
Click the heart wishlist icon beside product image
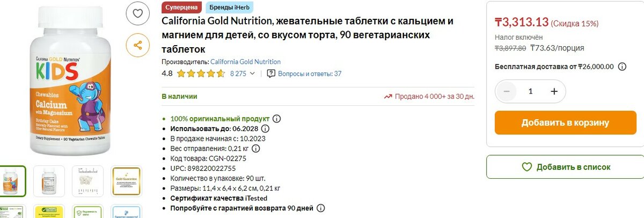tap(137, 13)
